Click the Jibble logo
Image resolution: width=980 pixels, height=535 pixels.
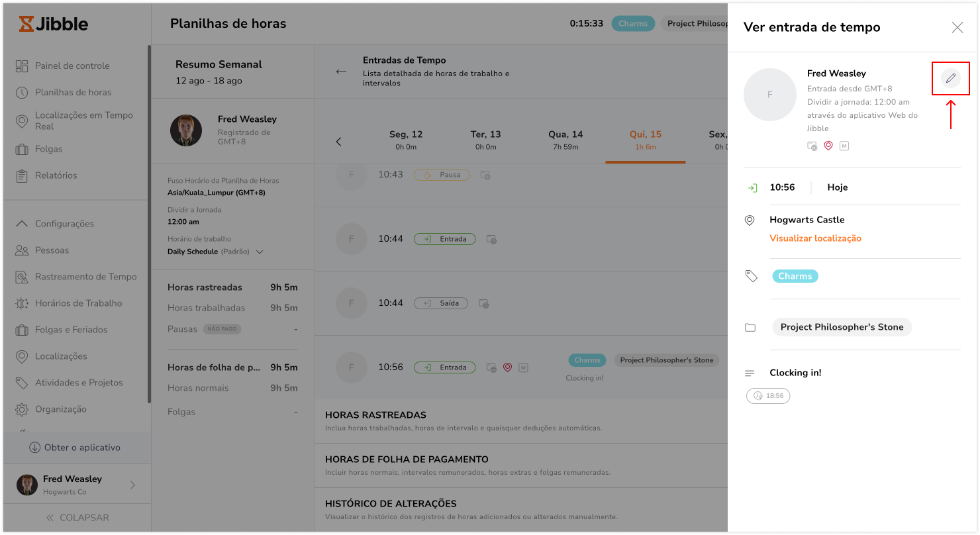tap(54, 24)
